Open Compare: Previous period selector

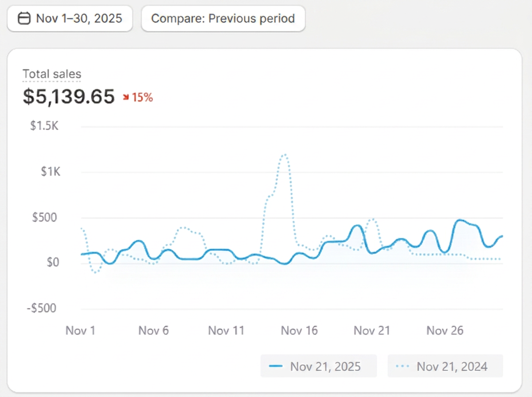point(223,19)
